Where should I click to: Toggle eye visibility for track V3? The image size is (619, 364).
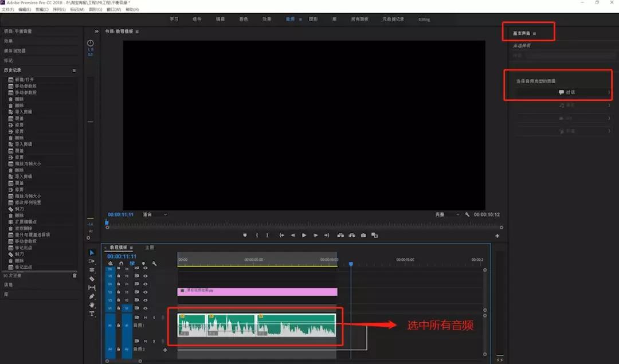(x=145, y=292)
